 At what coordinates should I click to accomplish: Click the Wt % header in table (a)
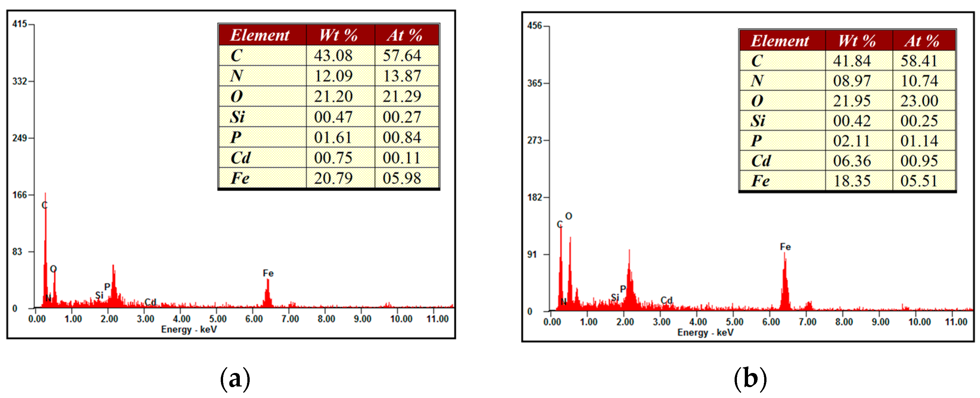pos(338,35)
